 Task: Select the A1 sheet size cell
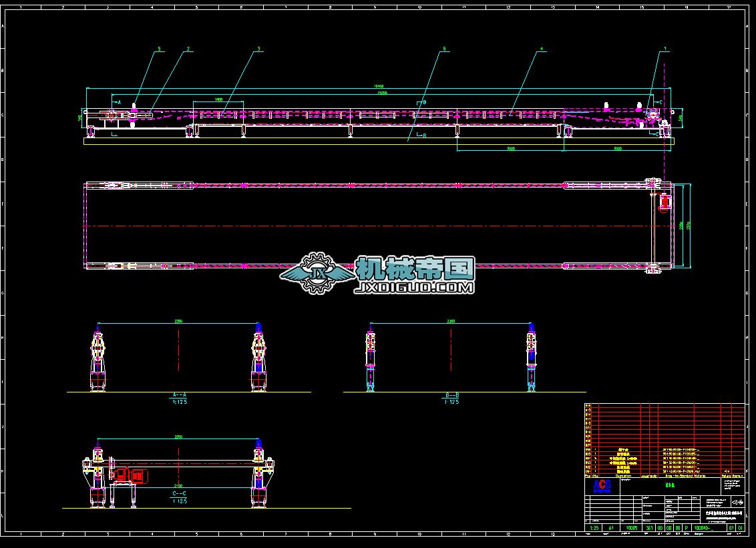(x=611, y=528)
